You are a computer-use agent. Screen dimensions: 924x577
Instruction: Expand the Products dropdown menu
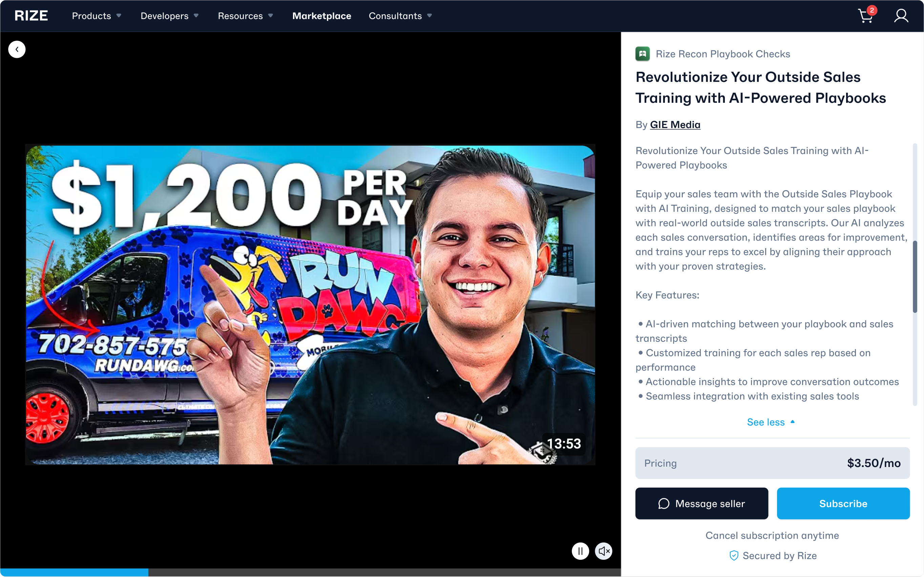click(x=97, y=16)
